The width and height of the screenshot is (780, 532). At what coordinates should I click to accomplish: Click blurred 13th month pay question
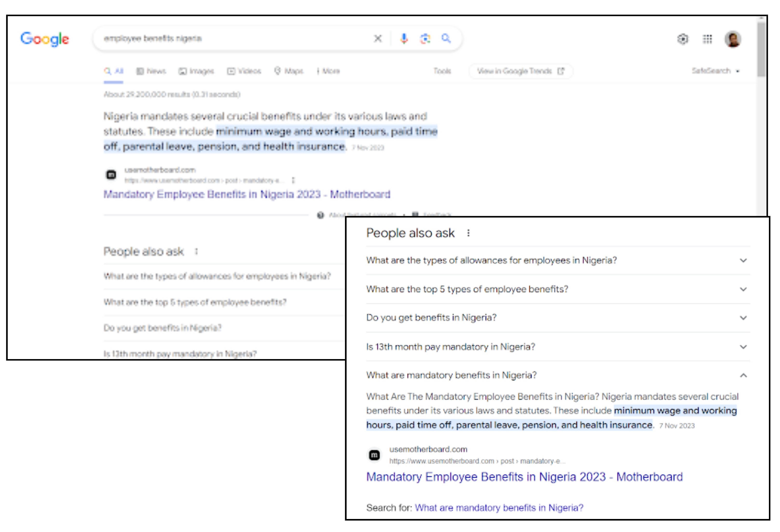(x=180, y=354)
